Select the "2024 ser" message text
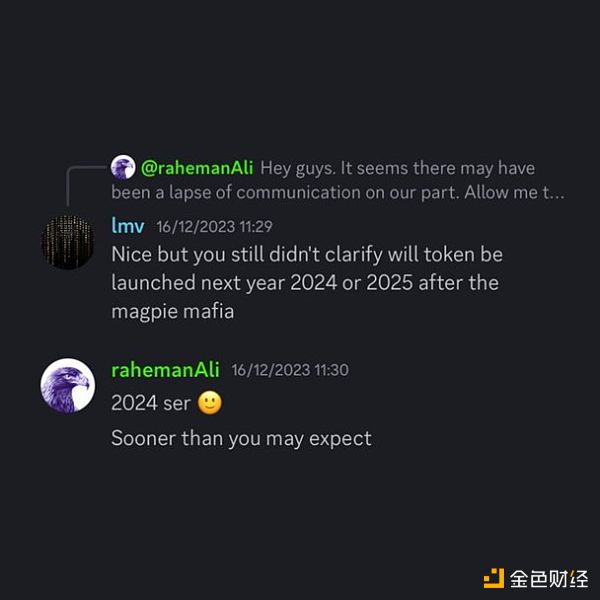Screen dimensions: 600x600 [151, 403]
